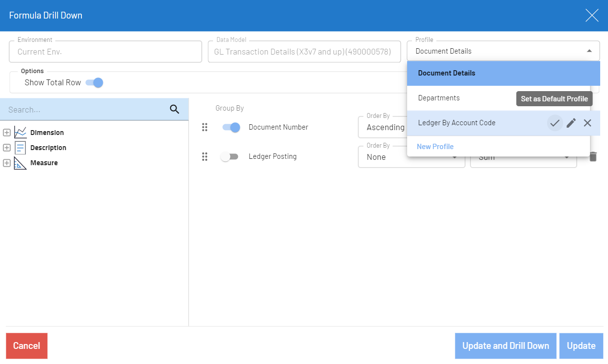Viewport: 608px width, 364px height.
Task: Expand the Measure tree node
Action: (x=7, y=163)
